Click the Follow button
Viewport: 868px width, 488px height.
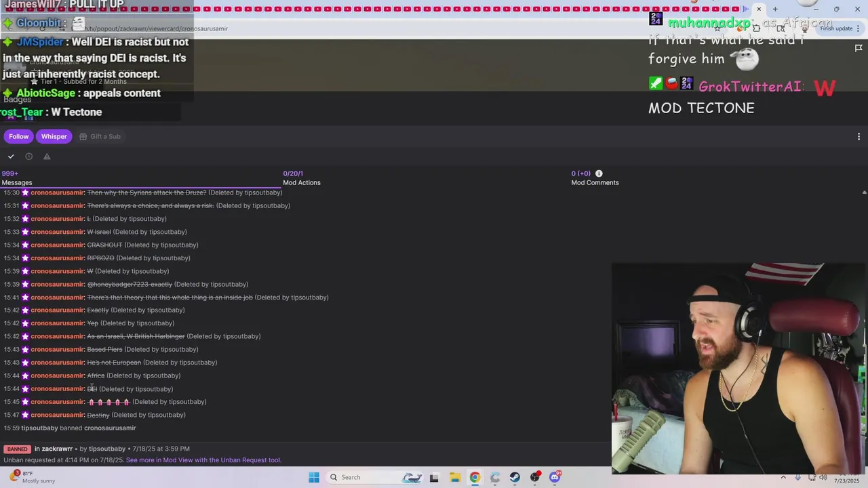(19, 136)
